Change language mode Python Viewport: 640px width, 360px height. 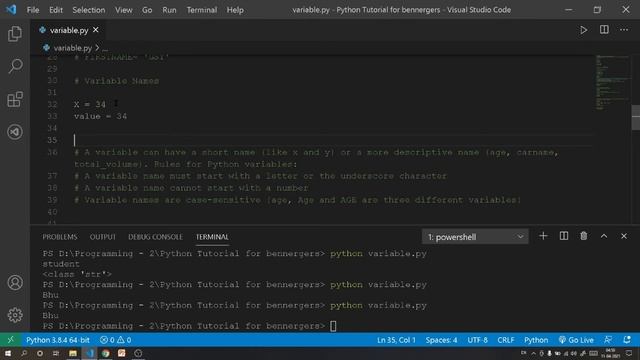point(536,340)
